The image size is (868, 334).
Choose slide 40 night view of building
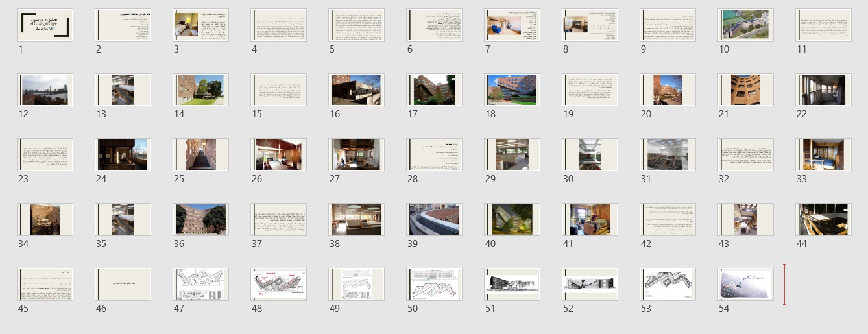pyautogui.click(x=512, y=219)
